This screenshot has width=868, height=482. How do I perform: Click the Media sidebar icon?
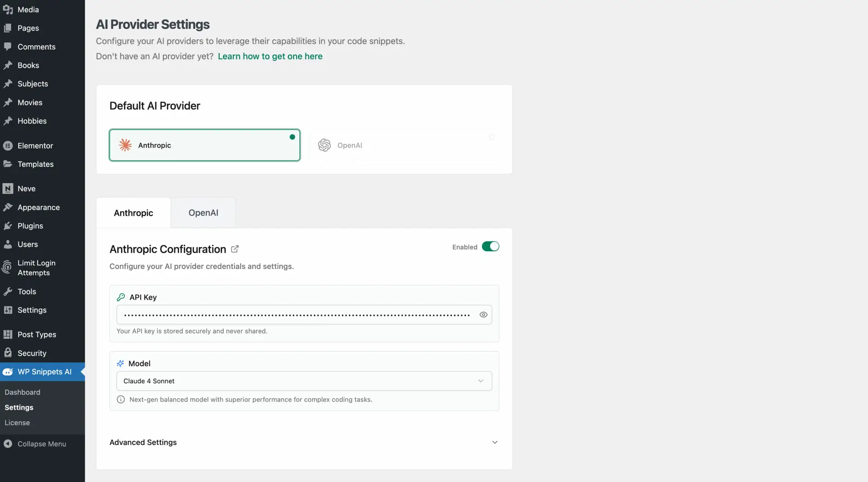pos(8,9)
